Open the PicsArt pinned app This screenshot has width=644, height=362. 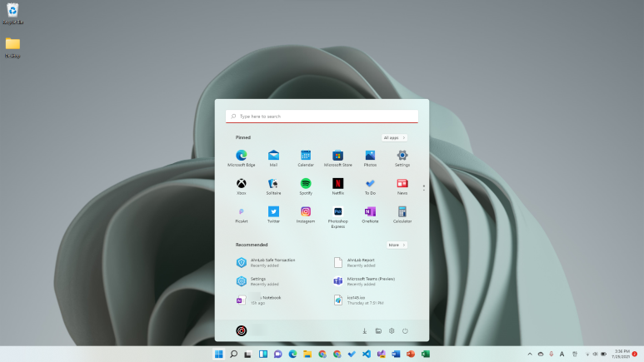pos(242,215)
